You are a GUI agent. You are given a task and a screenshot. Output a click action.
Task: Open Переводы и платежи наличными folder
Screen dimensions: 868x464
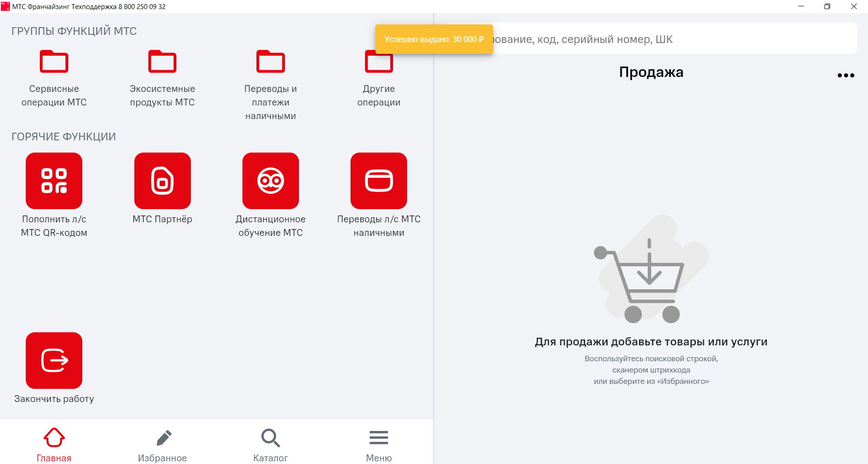click(x=270, y=85)
